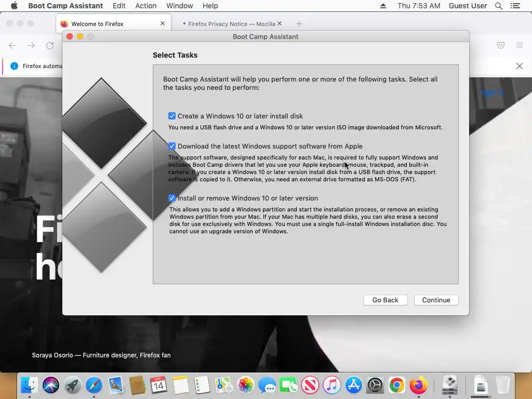Open the Edit menu
Image resolution: width=532 pixels, height=399 pixels.
pyautogui.click(x=119, y=6)
